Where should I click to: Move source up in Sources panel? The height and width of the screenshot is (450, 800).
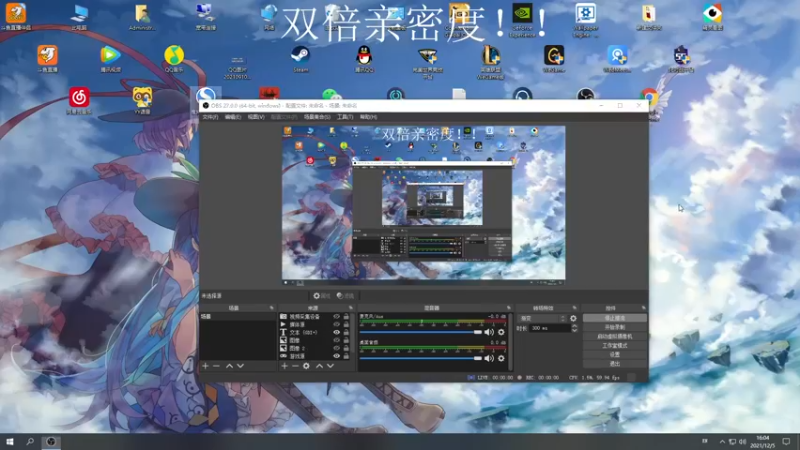(x=319, y=366)
